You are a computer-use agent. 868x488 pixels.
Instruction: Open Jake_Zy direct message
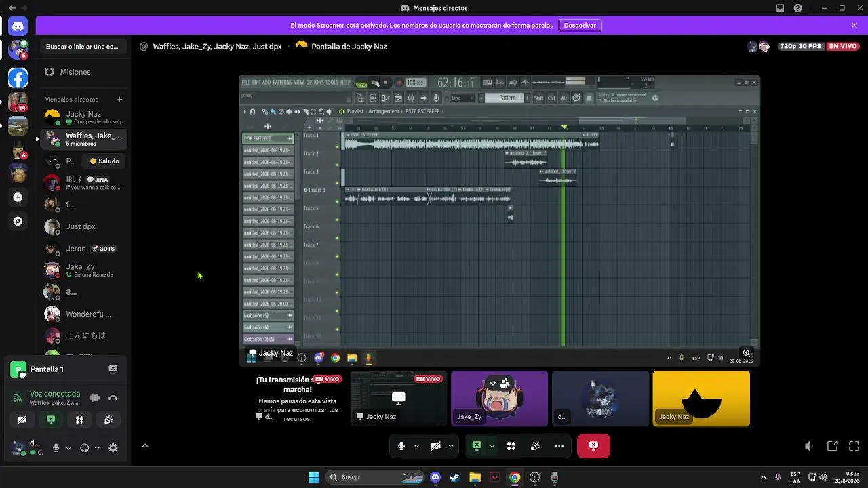tap(83, 270)
